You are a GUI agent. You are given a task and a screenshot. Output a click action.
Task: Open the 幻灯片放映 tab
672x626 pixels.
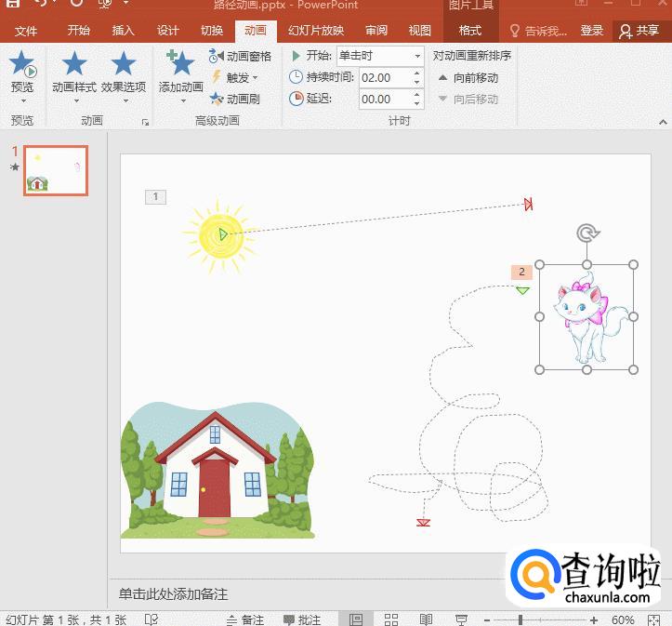click(x=315, y=31)
